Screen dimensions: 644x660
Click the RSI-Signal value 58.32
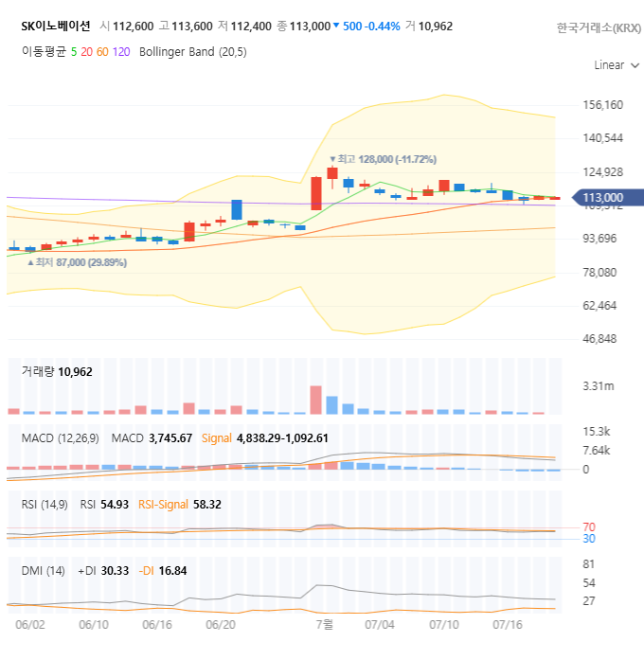tap(206, 505)
